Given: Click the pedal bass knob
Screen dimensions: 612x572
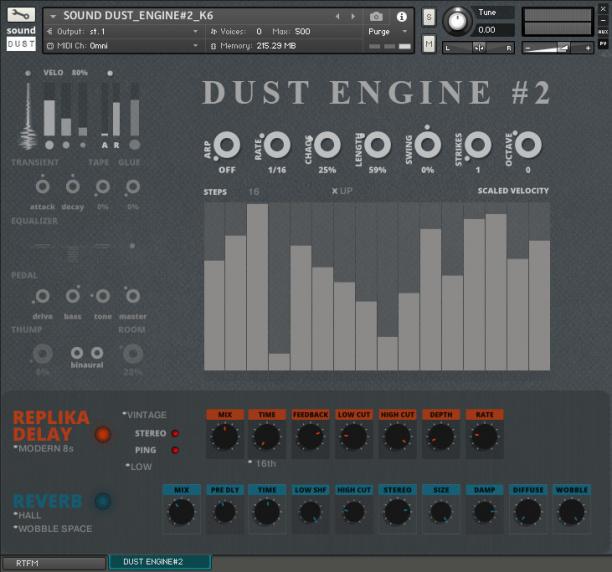Looking at the screenshot, I should pos(73,296).
